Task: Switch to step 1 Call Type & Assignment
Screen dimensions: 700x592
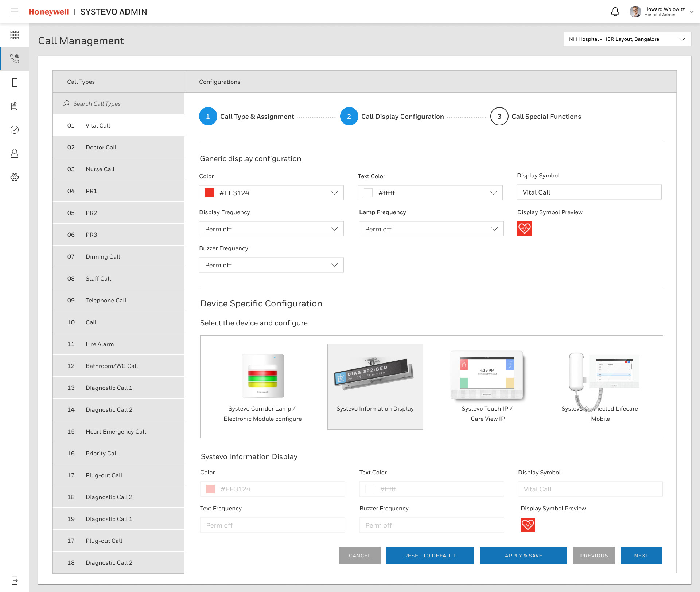Action: 208,116
